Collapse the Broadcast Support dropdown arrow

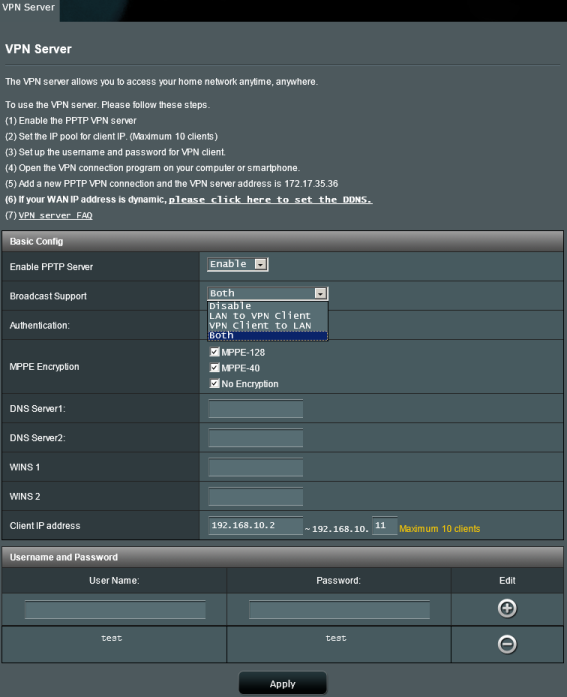click(320, 293)
